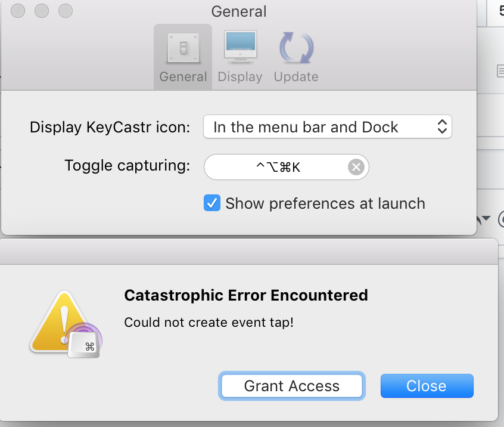Click the leftmost gray window close circle

18,11
